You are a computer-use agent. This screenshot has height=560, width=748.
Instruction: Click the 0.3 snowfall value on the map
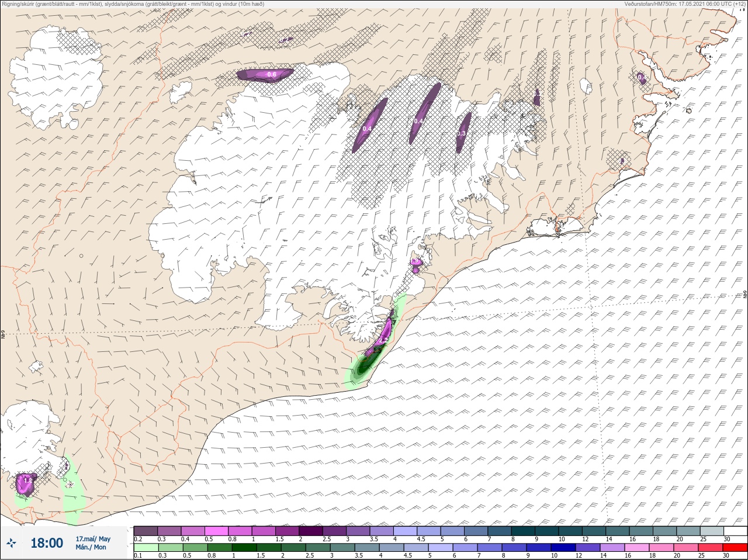(460, 134)
